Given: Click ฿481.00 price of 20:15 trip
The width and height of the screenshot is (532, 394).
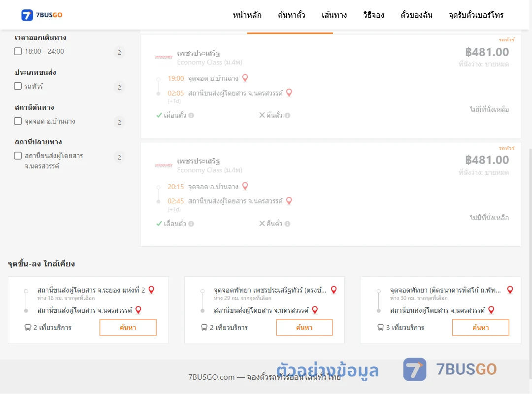Looking at the screenshot, I should click(487, 160).
